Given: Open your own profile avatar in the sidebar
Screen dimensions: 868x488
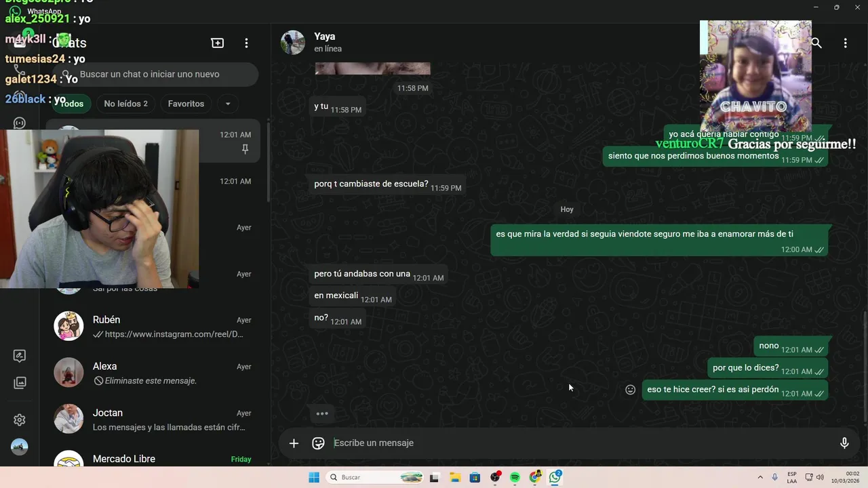Looking at the screenshot, I should (20, 447).
